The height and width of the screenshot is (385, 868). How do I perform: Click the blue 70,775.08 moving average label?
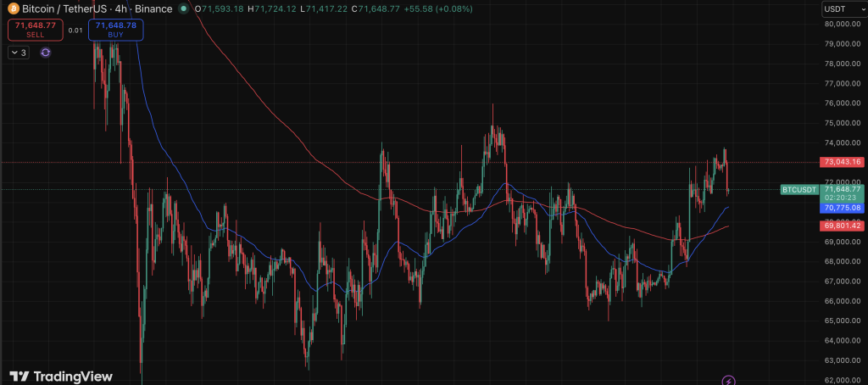(x=841, y=207)
